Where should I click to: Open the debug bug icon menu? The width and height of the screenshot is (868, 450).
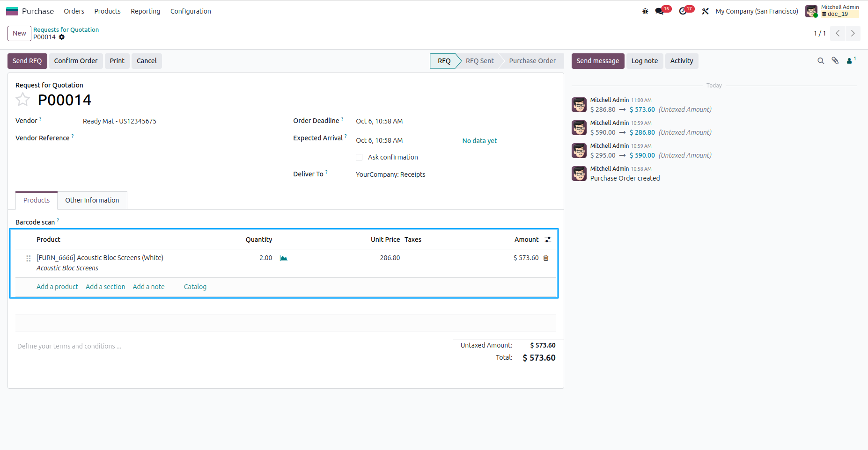[645, 11]
